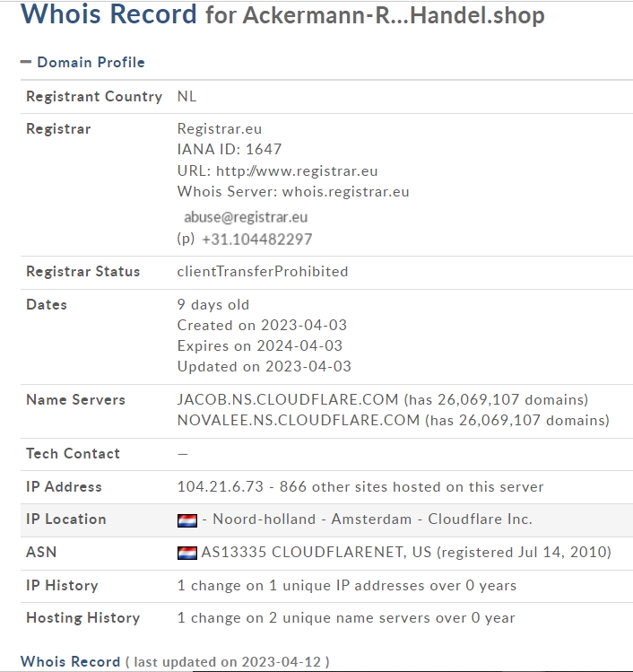
Task: Select the JACOB.NS.CLOUDFLARE.COM name server
Action: (x=288, y=399)
